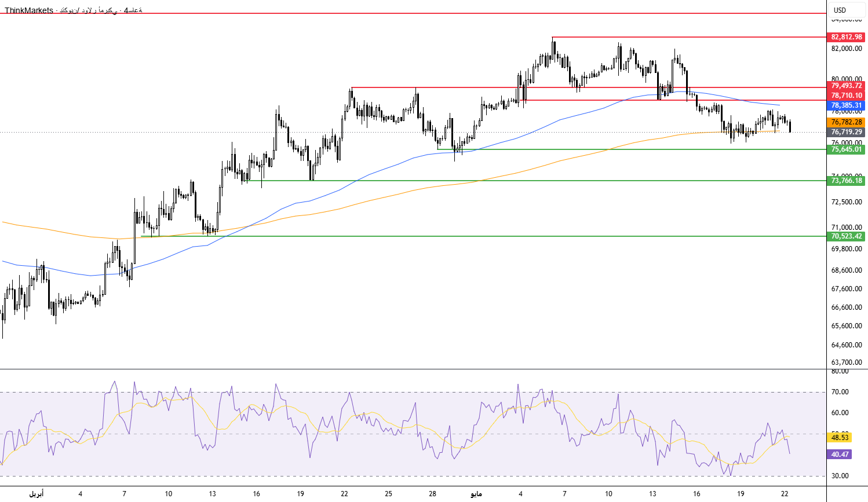The image size is (868, 502).
Task: Click the 28 date marker on time axis
Action: (432, 494)
